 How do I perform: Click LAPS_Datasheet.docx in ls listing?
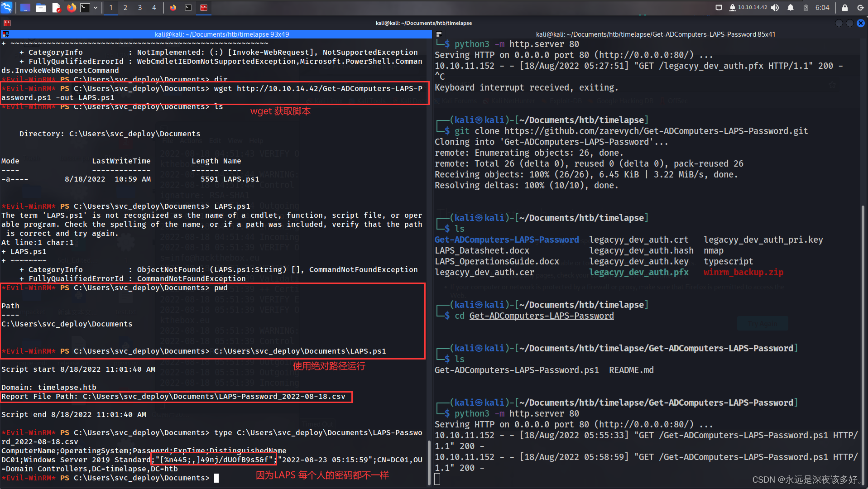click(x=482, y=251)
